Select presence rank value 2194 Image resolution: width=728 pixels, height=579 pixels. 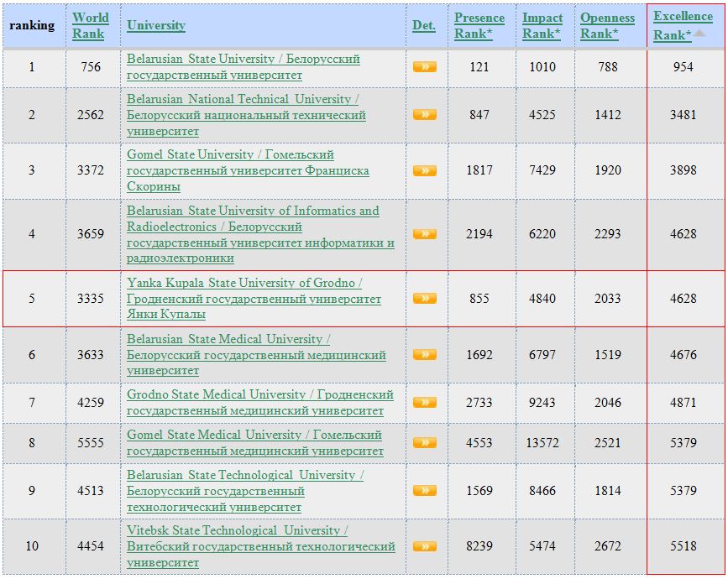479,234
